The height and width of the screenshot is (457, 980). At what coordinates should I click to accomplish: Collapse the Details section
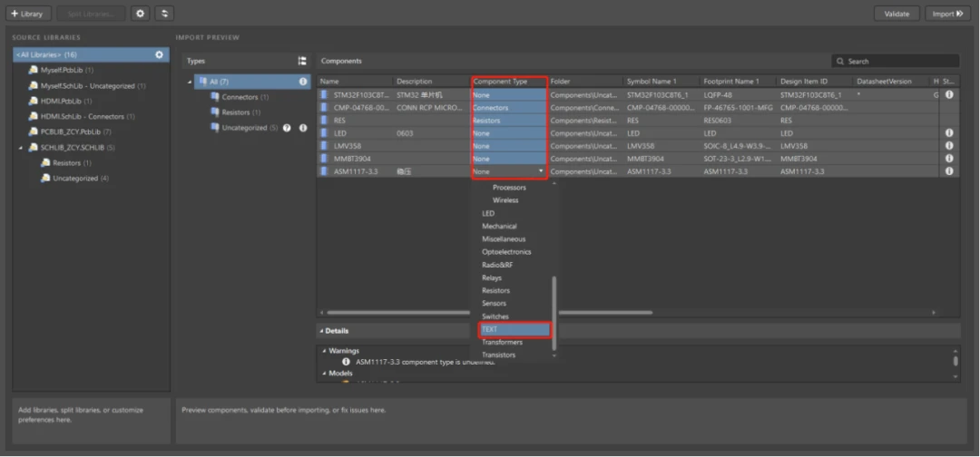click(321, 331)
